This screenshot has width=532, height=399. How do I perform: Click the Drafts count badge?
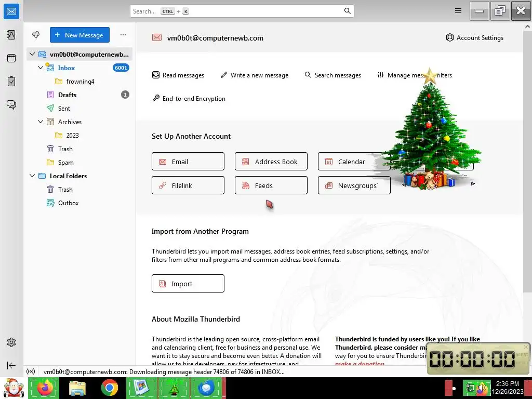click(125, 95)
